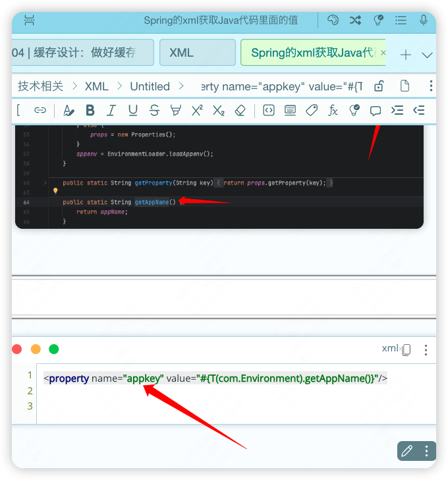Click the green dot of the code block
This screenshot has width=448, height=480.
[54, 349]
